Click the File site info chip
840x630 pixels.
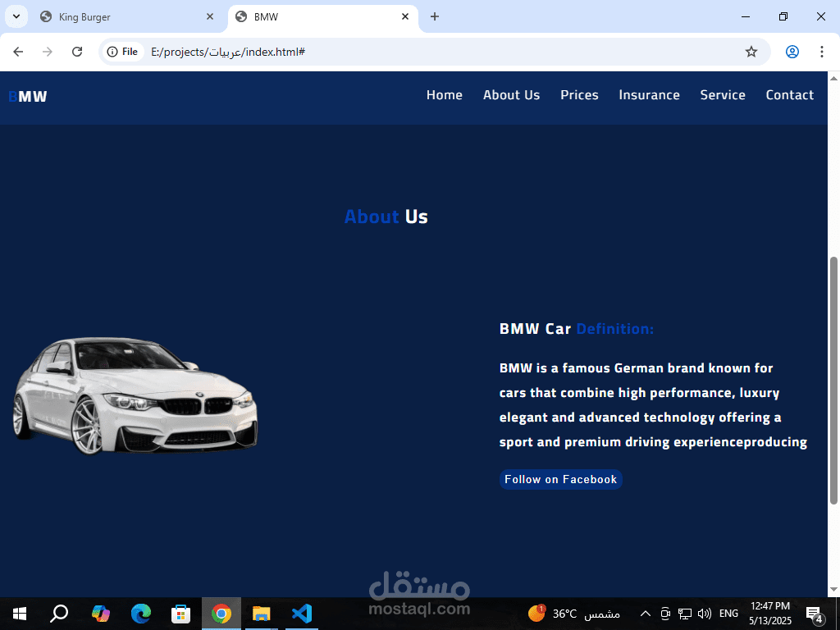[x=123, y=52]
